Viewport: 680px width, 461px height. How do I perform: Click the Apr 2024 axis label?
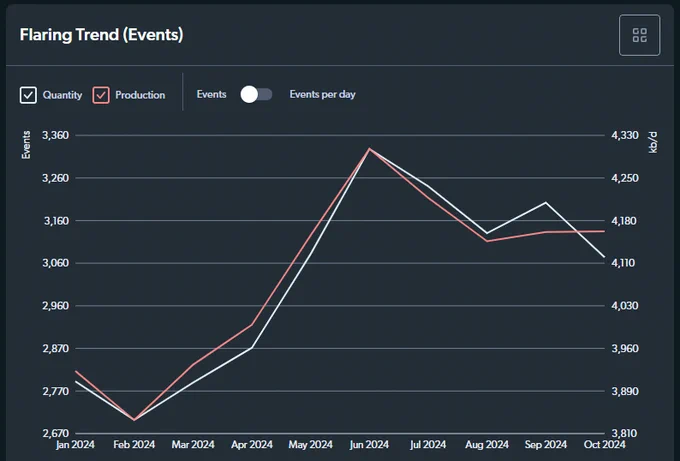tap(252, 445)
